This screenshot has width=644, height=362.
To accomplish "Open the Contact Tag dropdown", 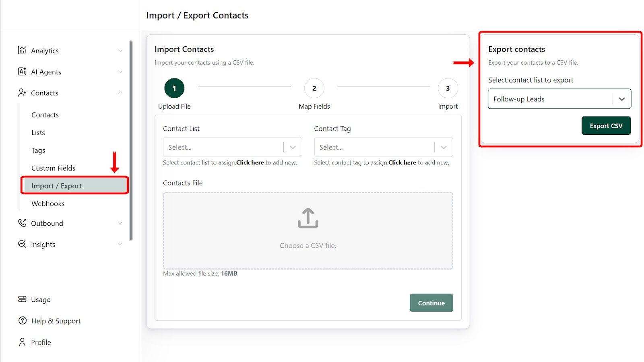I will 383,147.
